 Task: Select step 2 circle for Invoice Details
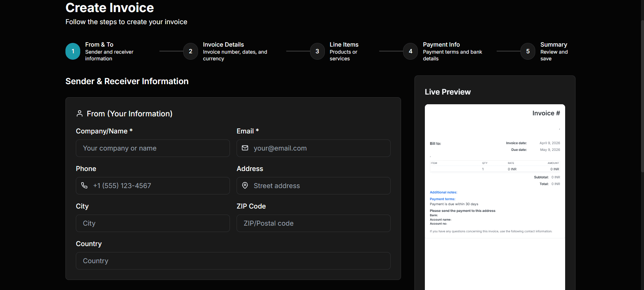coord(191,51)
